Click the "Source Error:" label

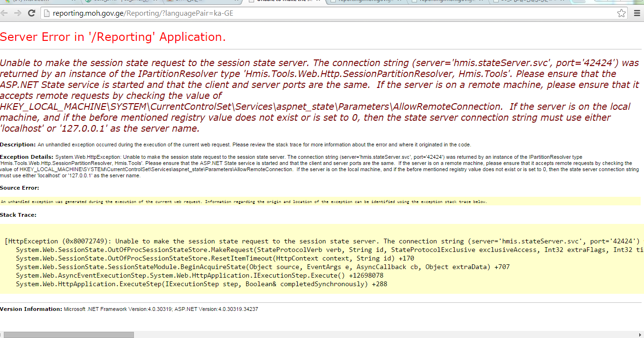coord(19,188)
